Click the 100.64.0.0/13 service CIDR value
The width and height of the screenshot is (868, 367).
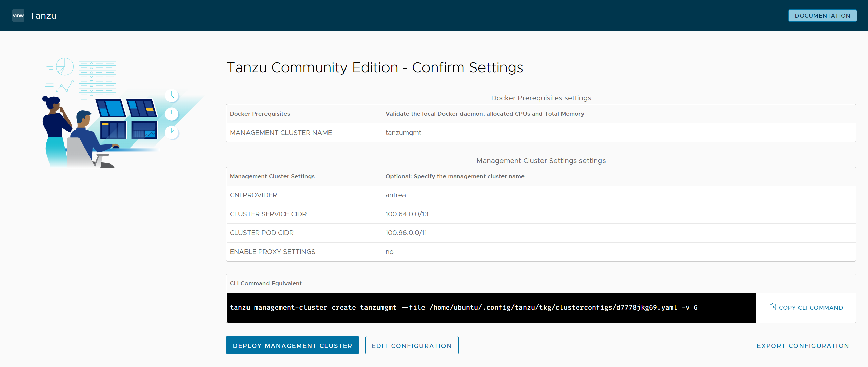coord(407,214)
